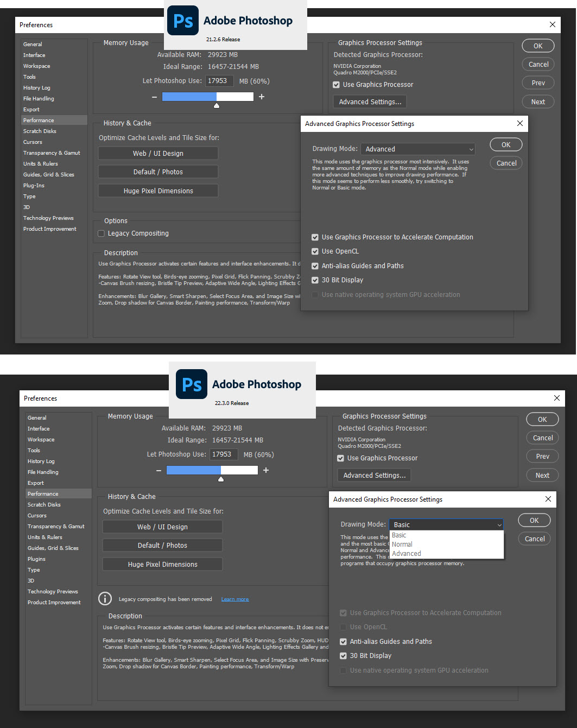The width and height of the screenshot is (577, 728).
Task: Uncheck Use OpenCL in the 21.2.6 dialog
Action: pyautogui.click(x=315, y=251)
